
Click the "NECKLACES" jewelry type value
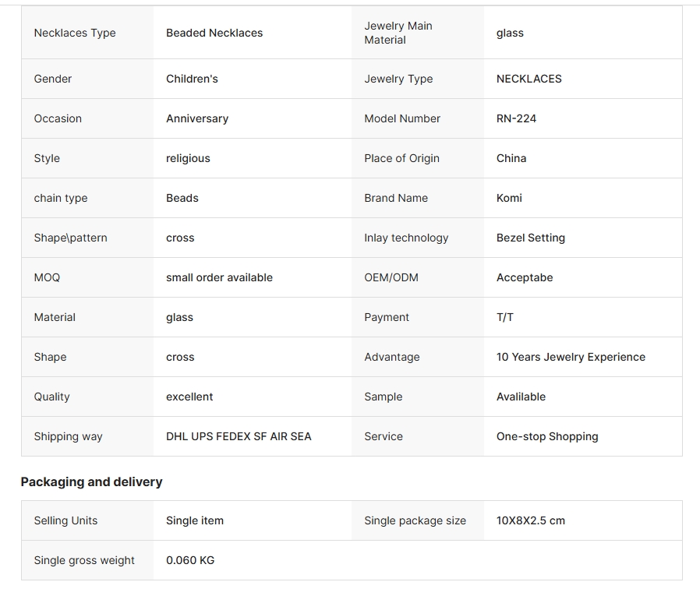(x=529, y=79)
